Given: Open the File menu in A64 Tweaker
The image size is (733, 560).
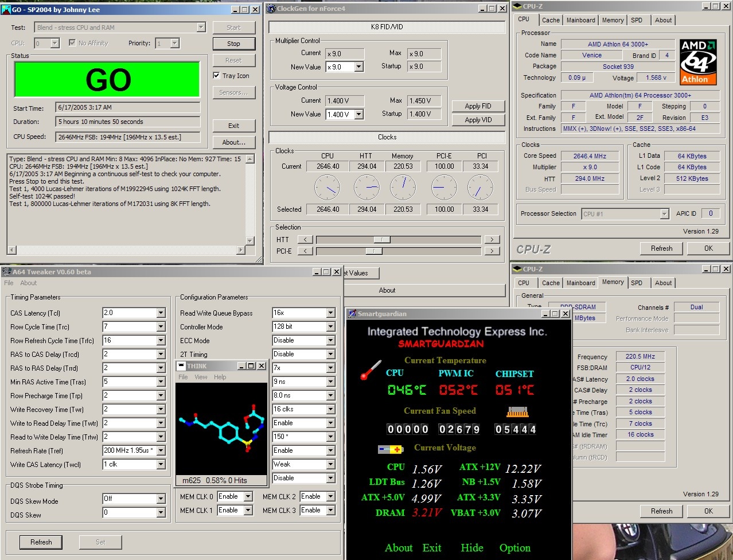Looking at the screenshot, I should click(9, 283).
